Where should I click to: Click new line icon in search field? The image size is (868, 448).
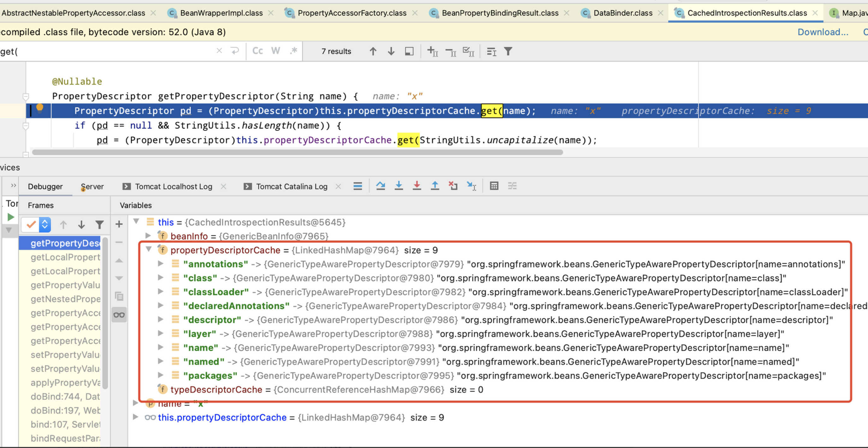(x=235, y=51)
